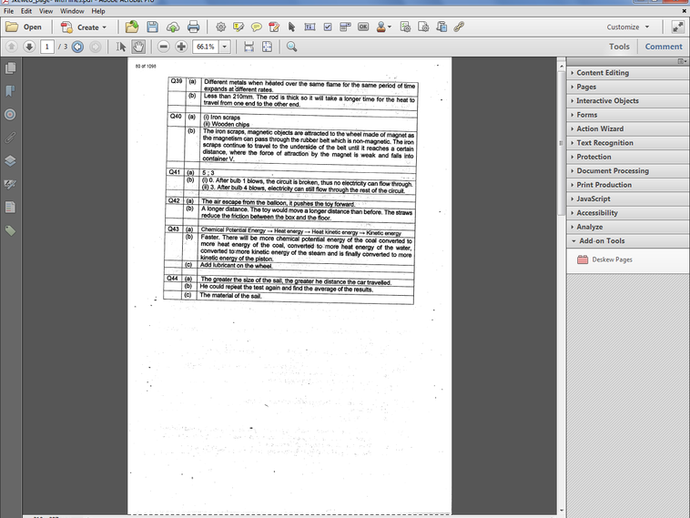Expand the Content Editing section
Image resolution: width=690 pixels, height=518 pixels.
(628, 73)
